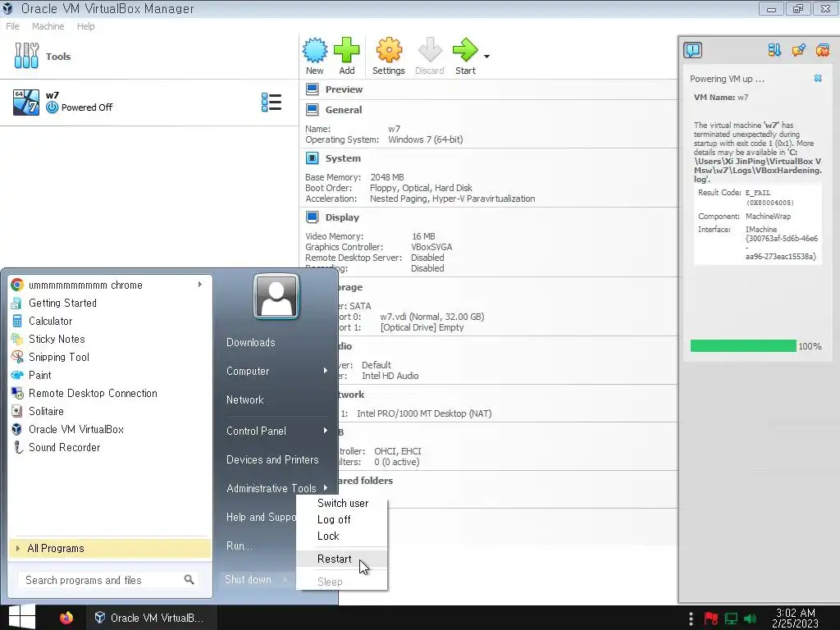Open the File menu
840x630 pixels.
tap(12, 26)
